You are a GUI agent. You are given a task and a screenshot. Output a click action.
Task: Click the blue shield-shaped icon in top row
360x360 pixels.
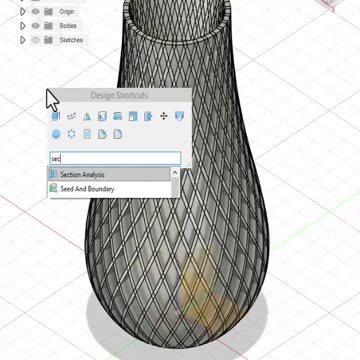point(179,116)
